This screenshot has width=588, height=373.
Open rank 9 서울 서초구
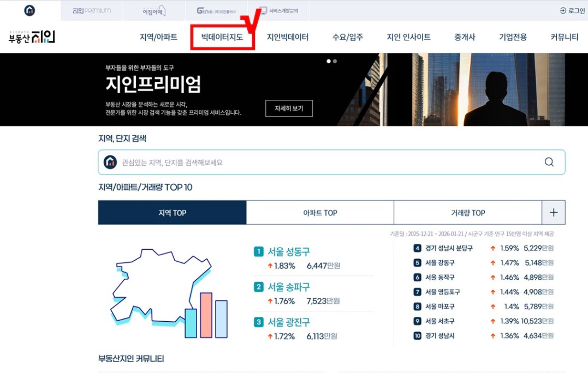click(439, 321)
